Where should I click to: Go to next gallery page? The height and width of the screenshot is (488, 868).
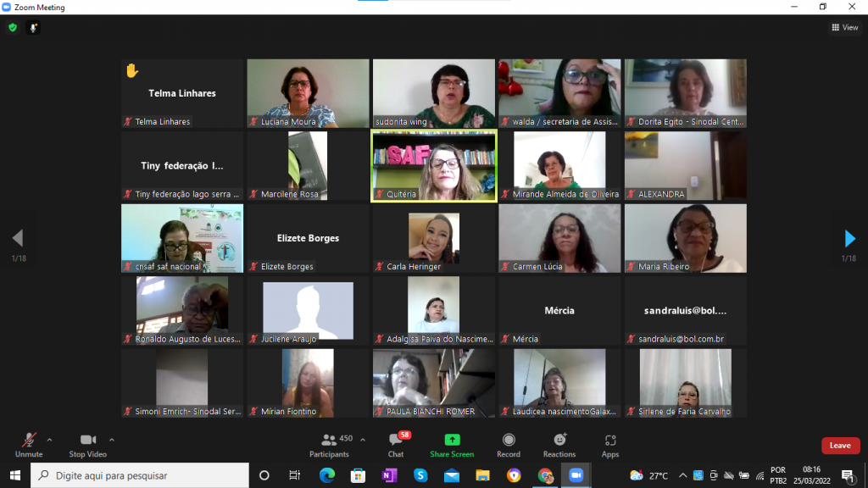(x=849, y=239)
